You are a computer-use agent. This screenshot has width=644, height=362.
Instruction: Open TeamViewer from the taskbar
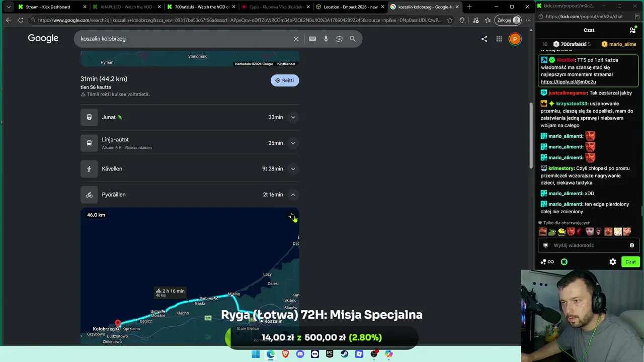tap(315, 354)
